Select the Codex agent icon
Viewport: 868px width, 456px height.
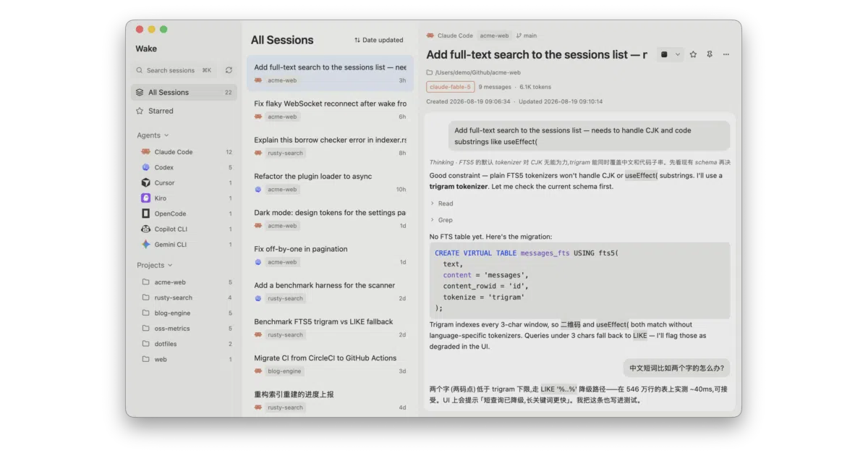pos(145,167)
